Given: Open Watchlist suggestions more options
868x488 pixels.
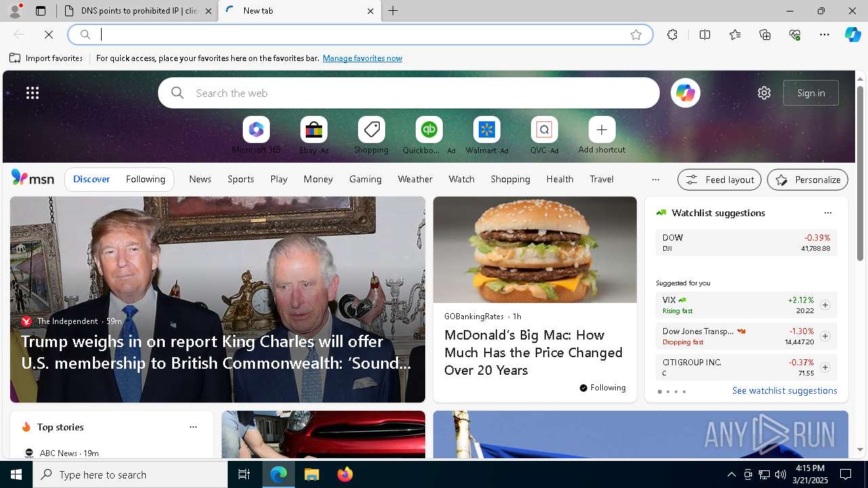Looking at the screenshot, I should click(x=827, y=213).
